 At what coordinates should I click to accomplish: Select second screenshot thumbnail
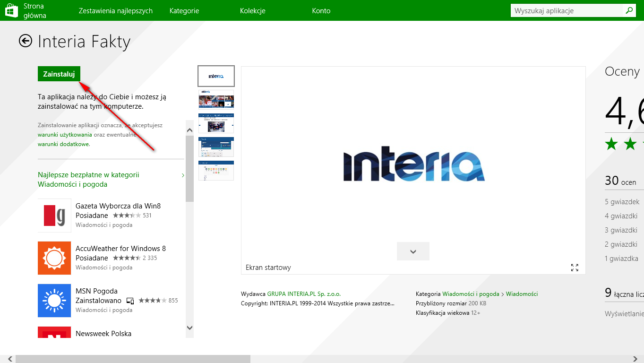coord(216,99)
